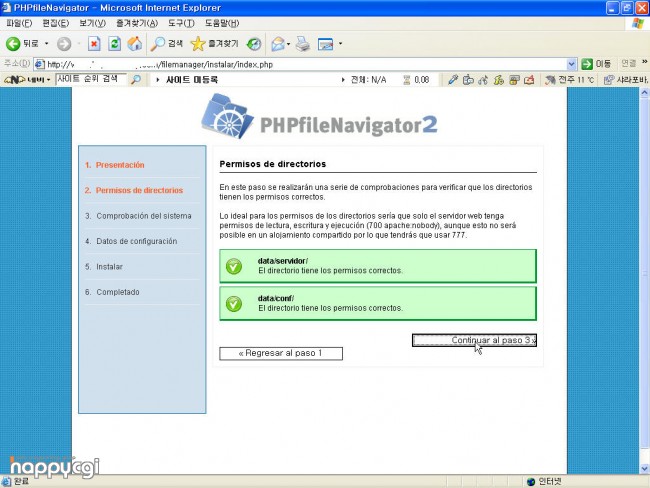Click the address bar URL field
650x488 pixels.
coord(305,64)
